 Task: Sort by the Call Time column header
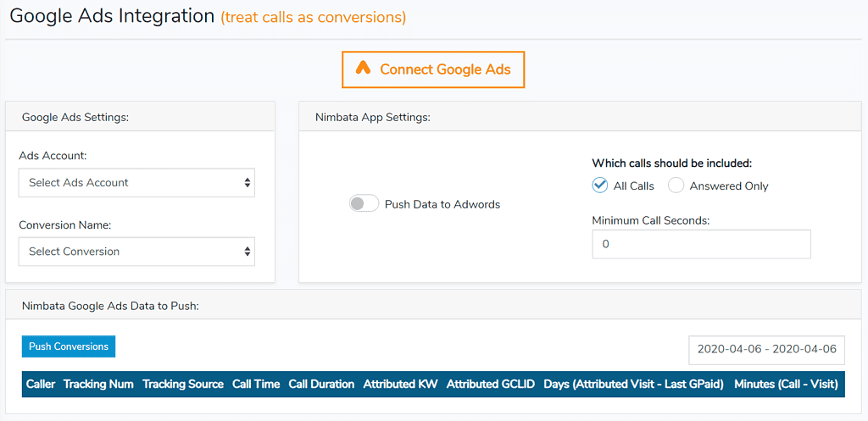click(256, 384)
